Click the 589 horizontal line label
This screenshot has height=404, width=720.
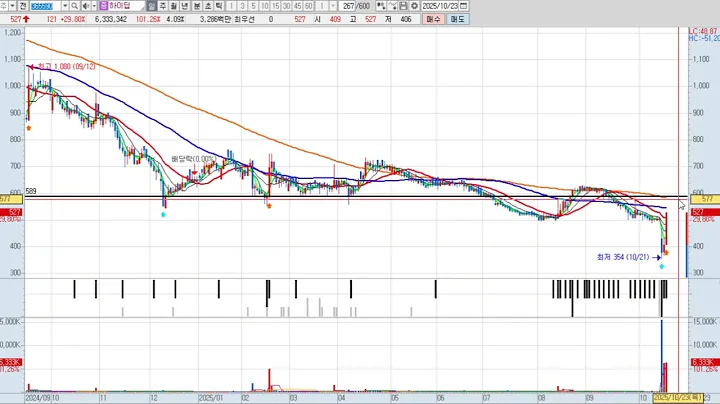[31, 191]
